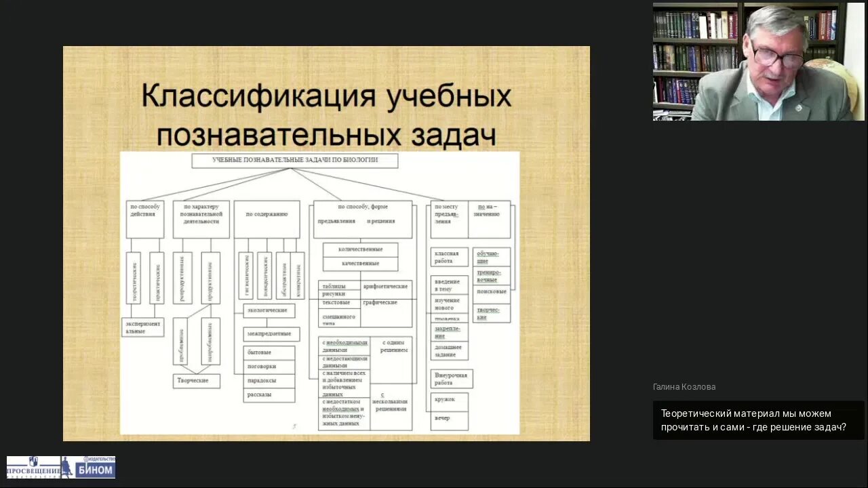
Task: Click the 'с несколькими решениями' cell
Action: click(391, 407)
